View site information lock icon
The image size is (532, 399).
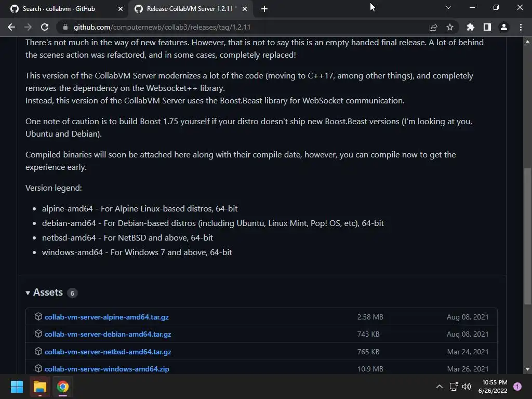pyautogui.click(x=65, y=27)
